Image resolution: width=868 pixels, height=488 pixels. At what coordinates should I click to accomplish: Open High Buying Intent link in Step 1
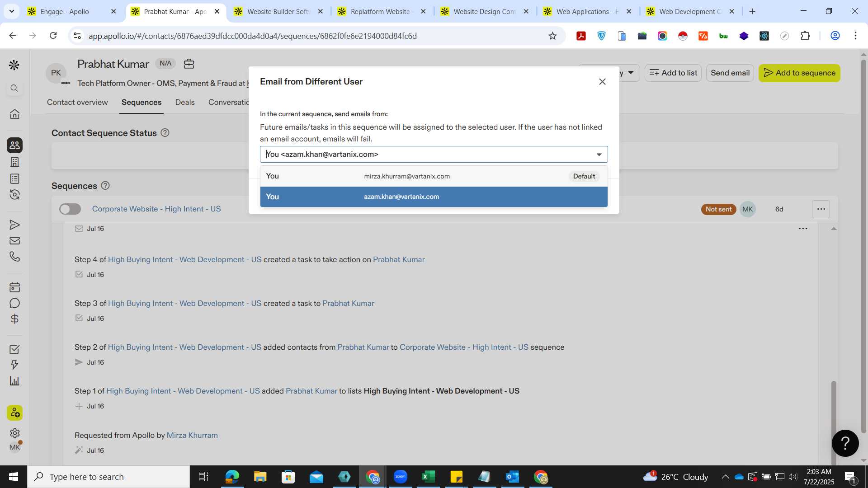pyautogui.click(x=183, y=391)
